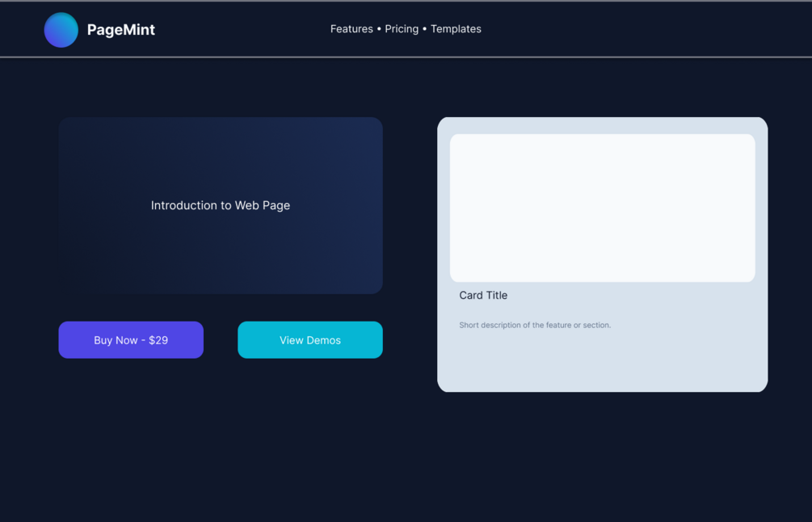
Task: Click the bullet between Pricing and Templates
Action: [x=425, y=29]
